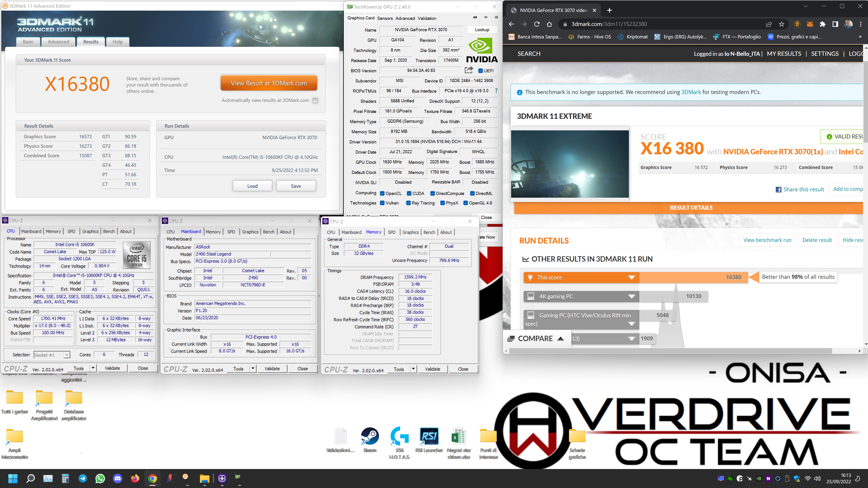Click the CPU-Z taskbar icon
This screenshot has width=868, height=488.
(222, 478)
